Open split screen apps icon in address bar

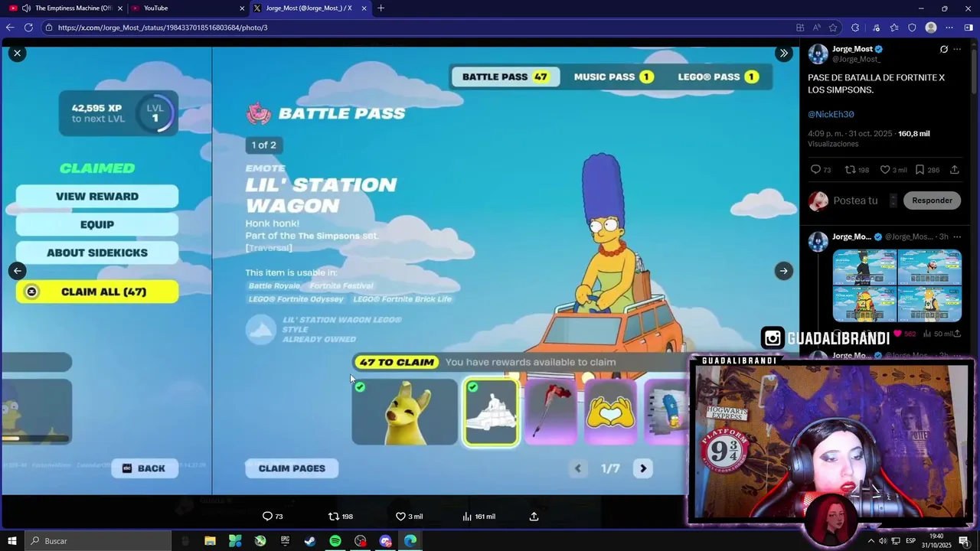click(800, 28)
